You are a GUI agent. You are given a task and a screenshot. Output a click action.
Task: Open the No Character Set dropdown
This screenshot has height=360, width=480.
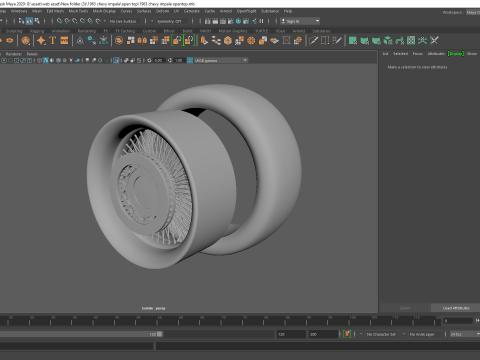tap(382, 334)
